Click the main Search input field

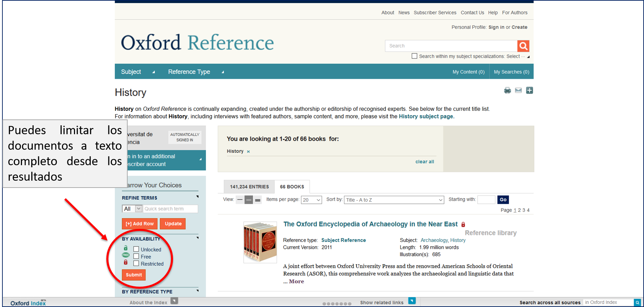tap(451, 46)
